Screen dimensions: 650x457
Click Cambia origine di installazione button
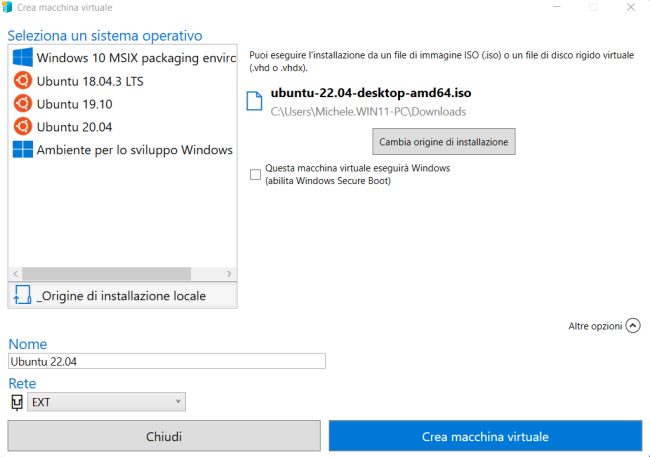pos(444,141)
